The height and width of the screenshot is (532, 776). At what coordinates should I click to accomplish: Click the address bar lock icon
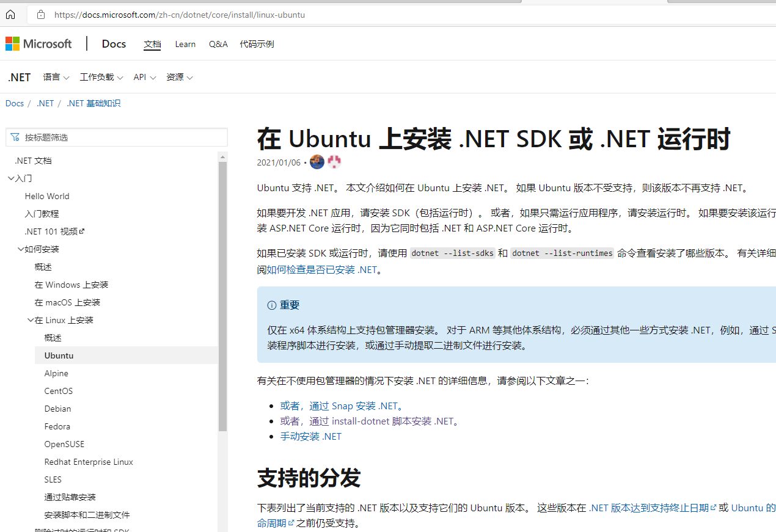click(41, 15)
